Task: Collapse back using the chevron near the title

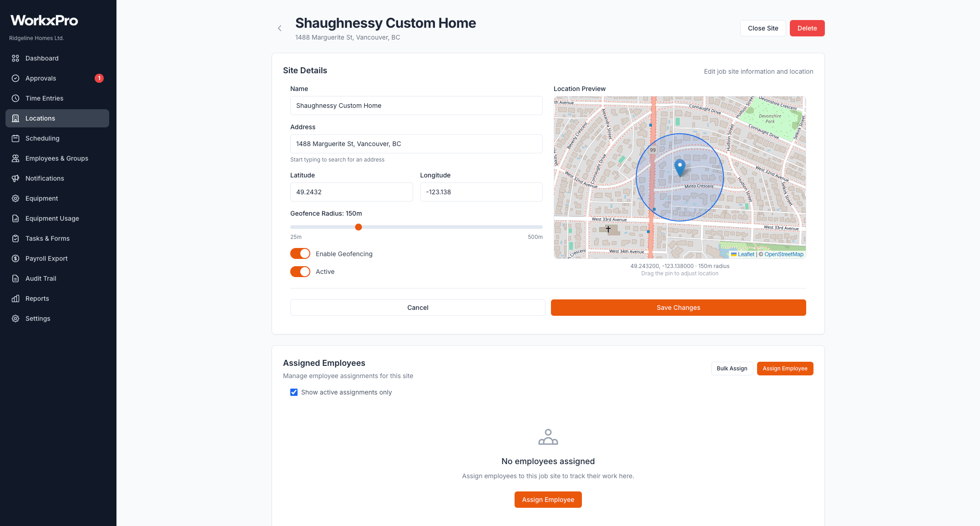Action: pos(279,28)
